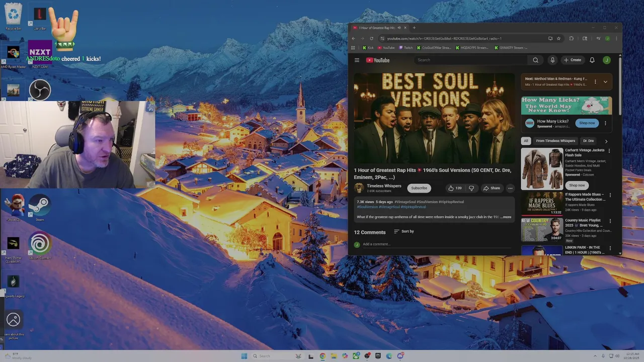The image size is (644, 362).
Task: Go back with the browser back arrow
Action: 353,38
